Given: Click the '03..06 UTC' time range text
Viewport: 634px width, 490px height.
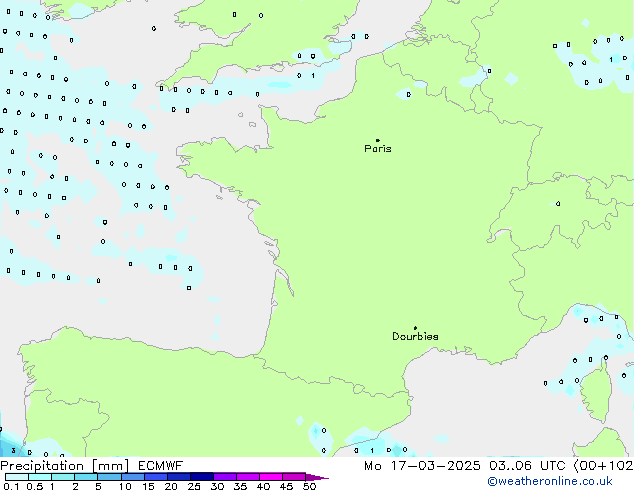Looking at the screenshot, I should (x=526, y=466).
